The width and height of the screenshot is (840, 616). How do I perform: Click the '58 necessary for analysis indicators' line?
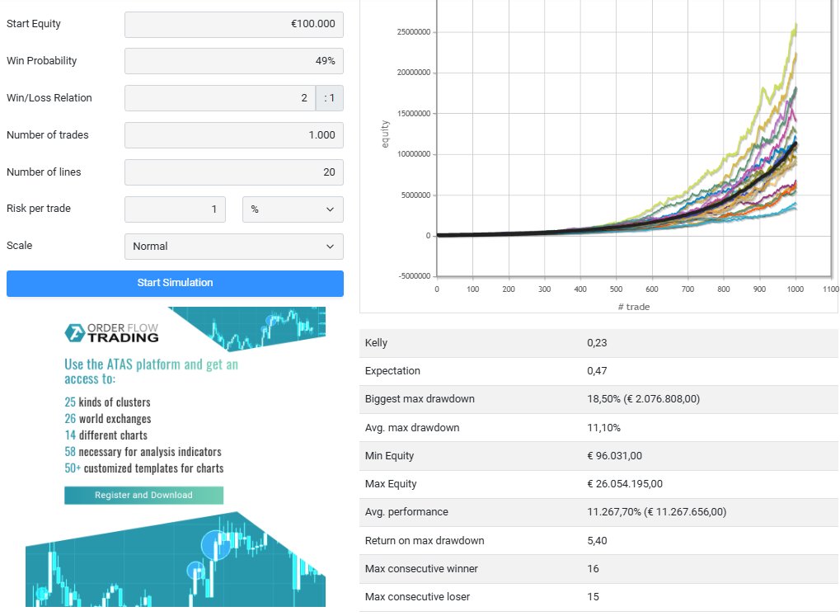click(x=143, y=452)
